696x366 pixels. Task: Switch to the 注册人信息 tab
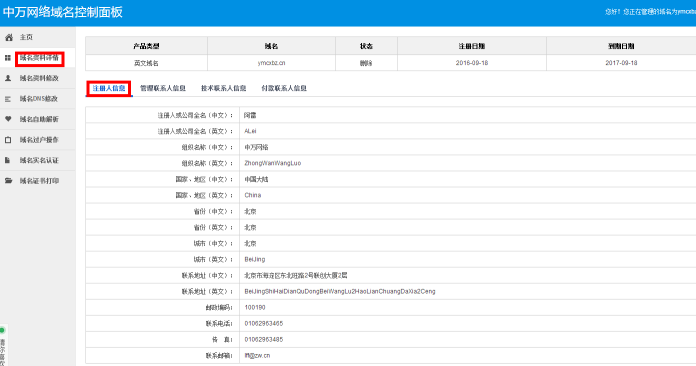109,88
